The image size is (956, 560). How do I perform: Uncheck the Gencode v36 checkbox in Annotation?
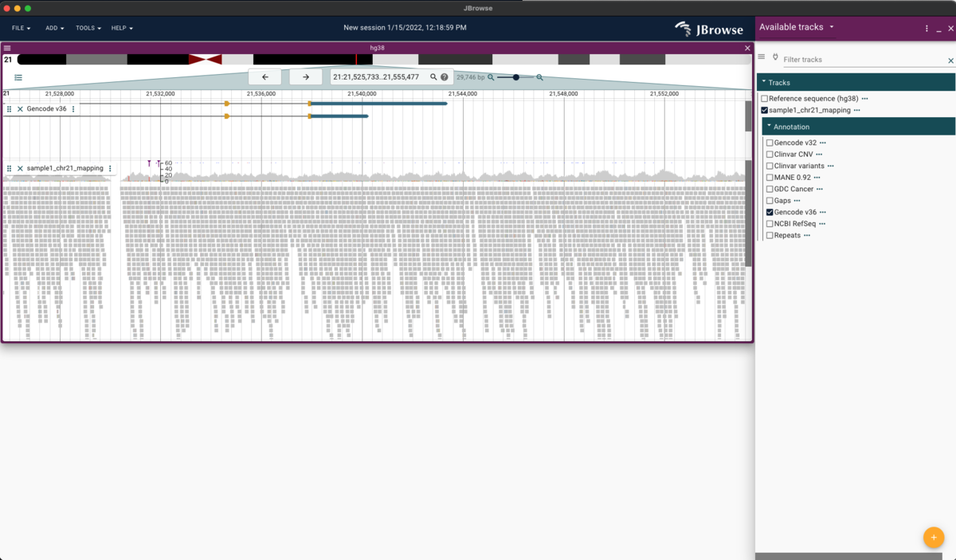pos(770,213)
